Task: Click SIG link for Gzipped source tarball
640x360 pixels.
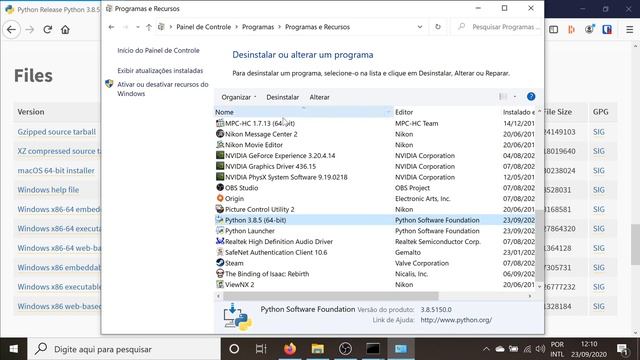Action: point(599,132)
